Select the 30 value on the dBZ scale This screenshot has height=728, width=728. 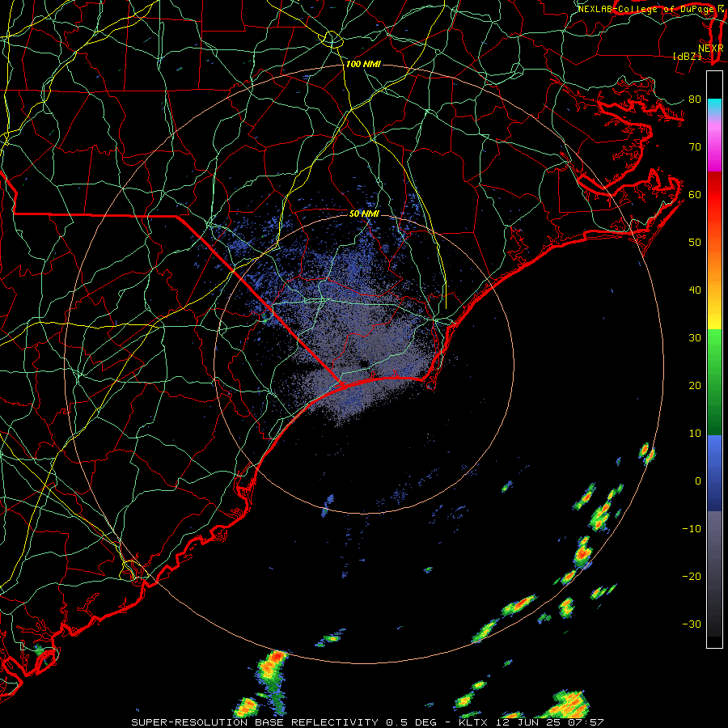point(695,337)
